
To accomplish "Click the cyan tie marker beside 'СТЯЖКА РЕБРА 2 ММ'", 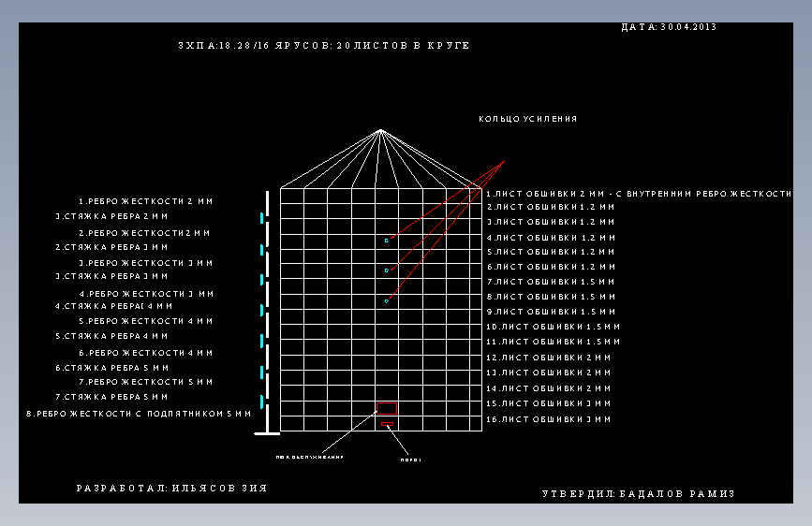I will coord(261,218).
